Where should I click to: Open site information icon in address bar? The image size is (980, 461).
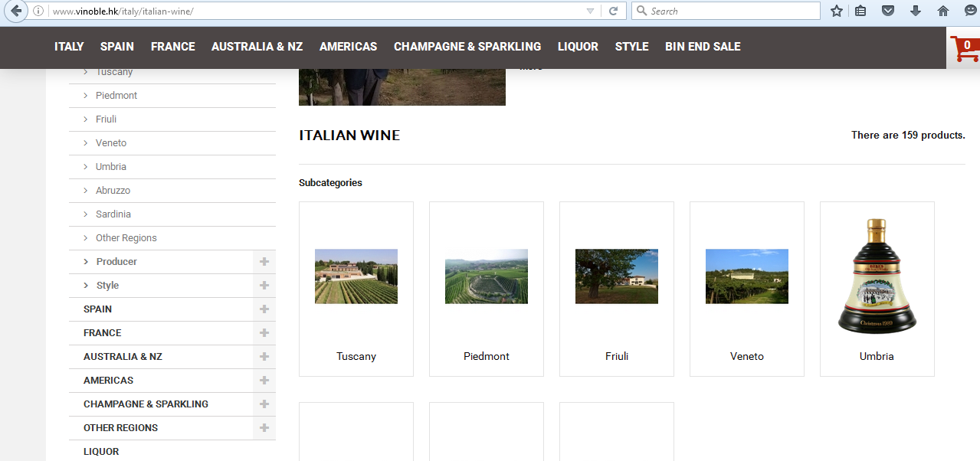38,11
